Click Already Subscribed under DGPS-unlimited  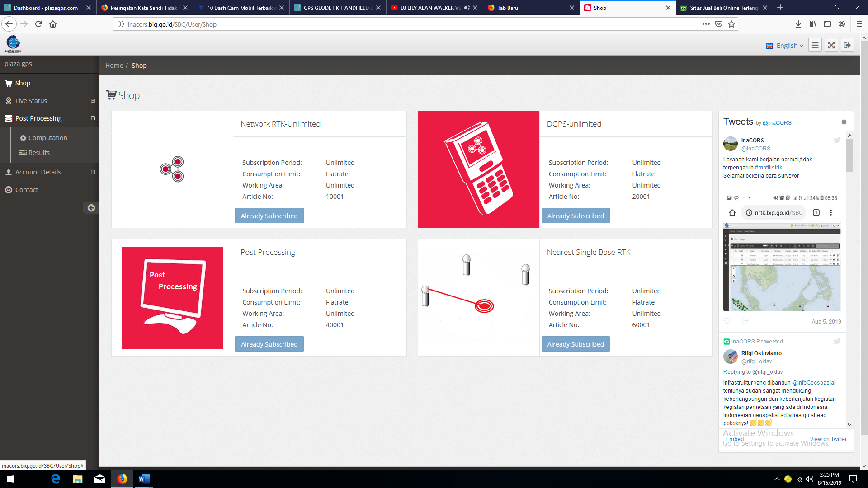(575, 216)
